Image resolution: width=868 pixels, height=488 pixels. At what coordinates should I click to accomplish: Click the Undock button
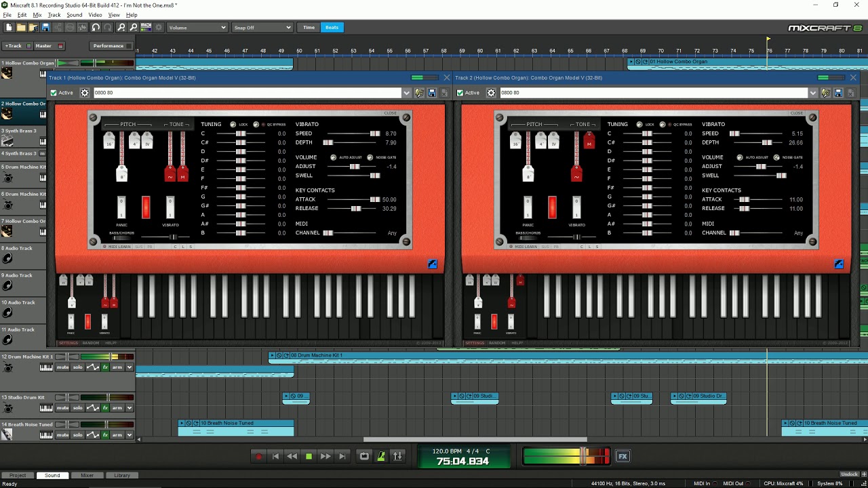click(850, 474)
